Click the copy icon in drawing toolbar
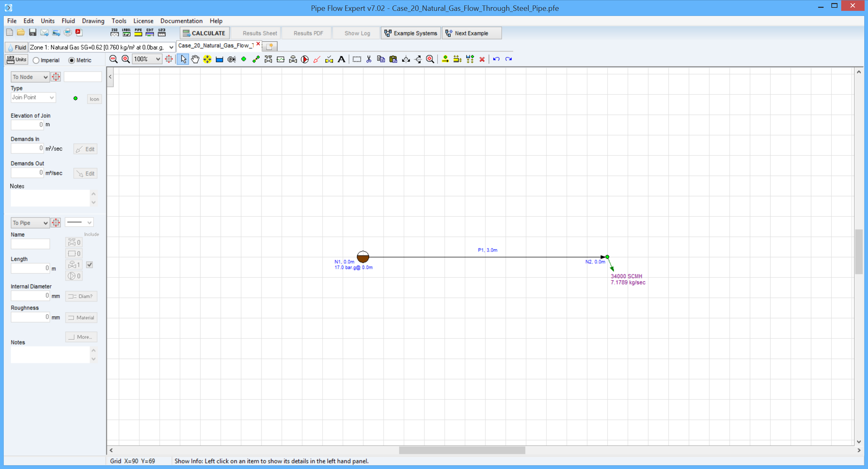This screenshot has width=868, height=469. 381,59
